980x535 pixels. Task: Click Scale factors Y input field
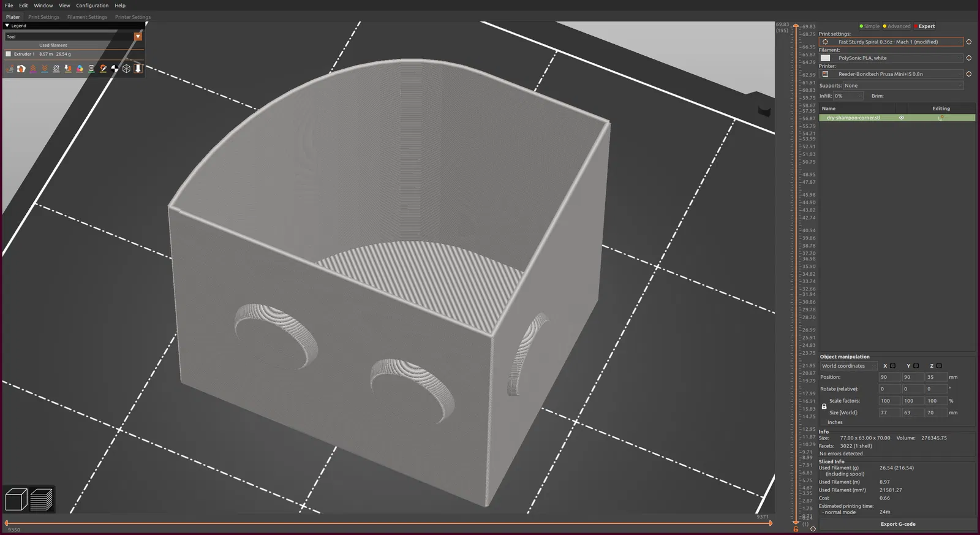912,401
